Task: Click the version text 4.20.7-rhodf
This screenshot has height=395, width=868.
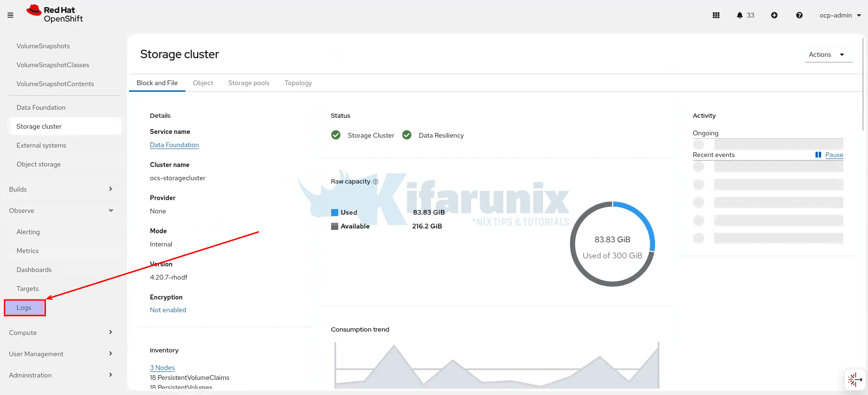Action: click(168, 277)
